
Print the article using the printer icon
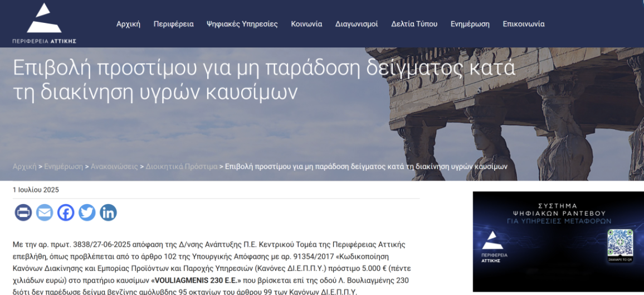(23, 212)
